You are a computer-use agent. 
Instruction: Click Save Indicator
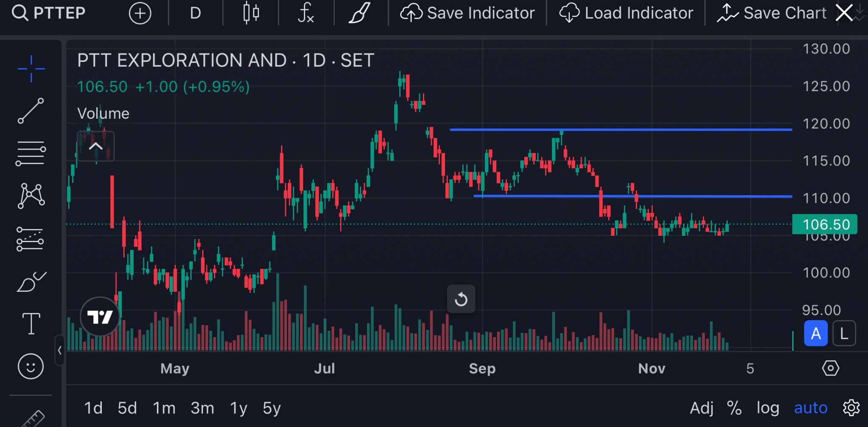tap(467, 13)
